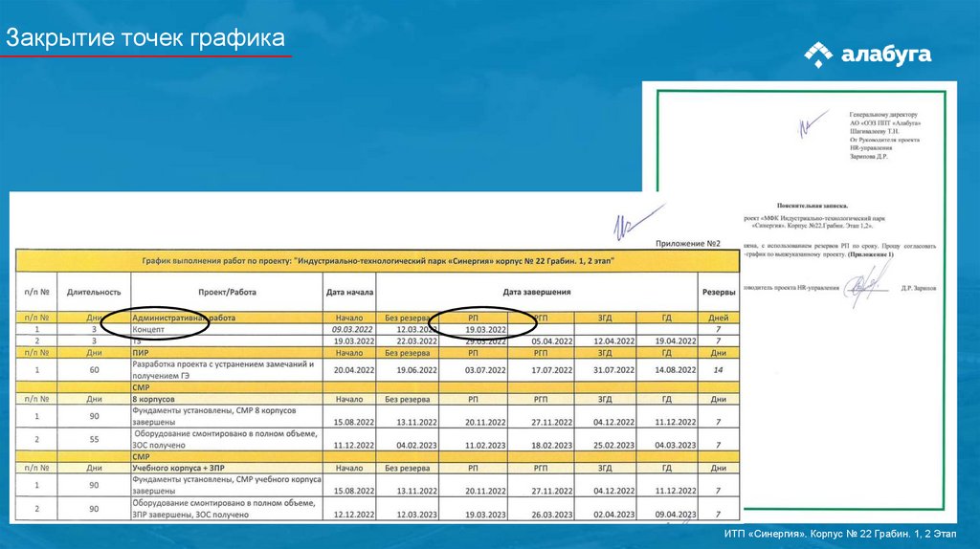
Task: Select the ЗГД date "25.02.2023"
Action: 613,446
